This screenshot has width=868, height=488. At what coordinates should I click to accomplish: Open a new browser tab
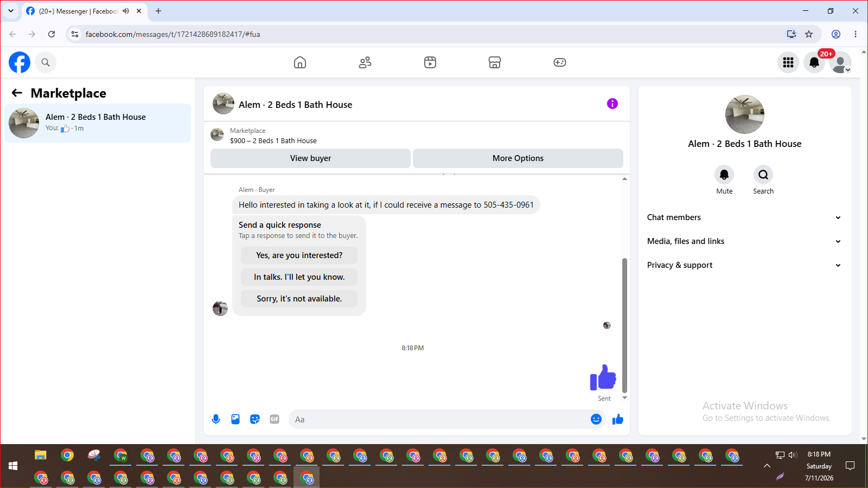click(158, 11)
